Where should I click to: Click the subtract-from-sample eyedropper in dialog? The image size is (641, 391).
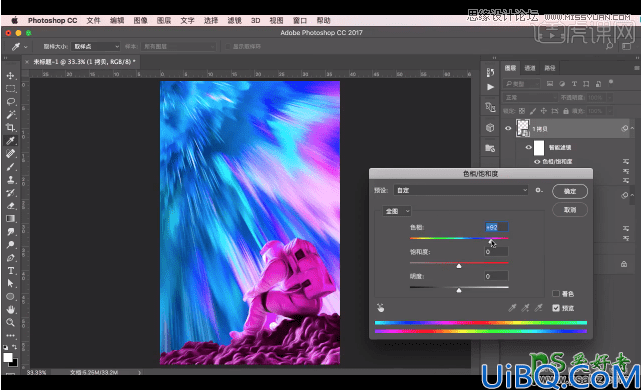pyautogui.click(x=539, y=308)
